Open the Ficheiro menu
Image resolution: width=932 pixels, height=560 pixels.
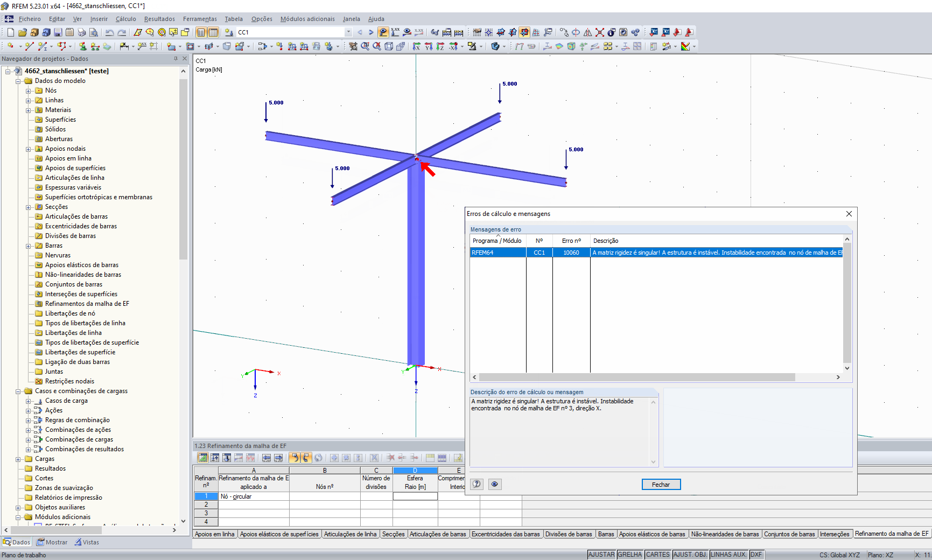[x=30, y=19]
